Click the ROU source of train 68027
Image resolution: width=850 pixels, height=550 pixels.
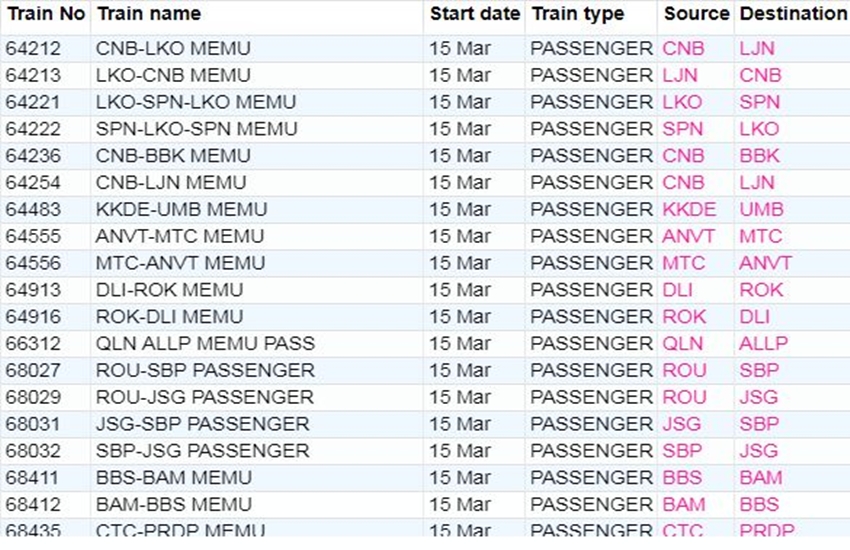[684, 371]
